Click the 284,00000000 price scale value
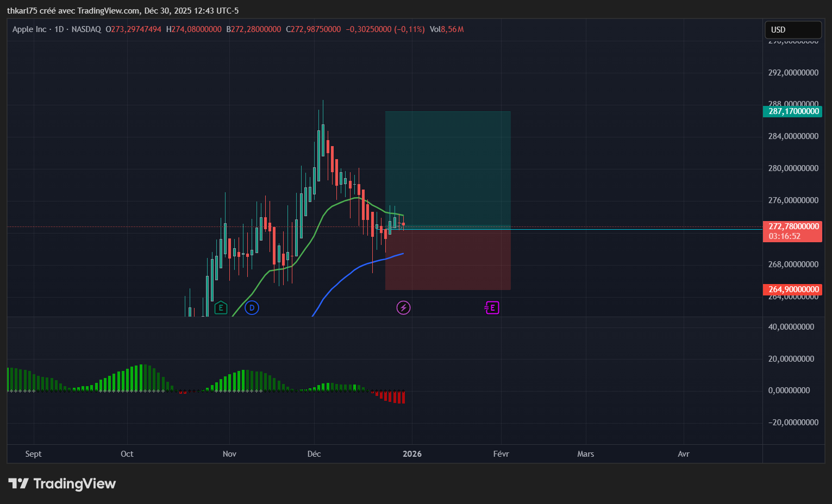Viewport: 832px width, 504px height. (x=793, y=136)
